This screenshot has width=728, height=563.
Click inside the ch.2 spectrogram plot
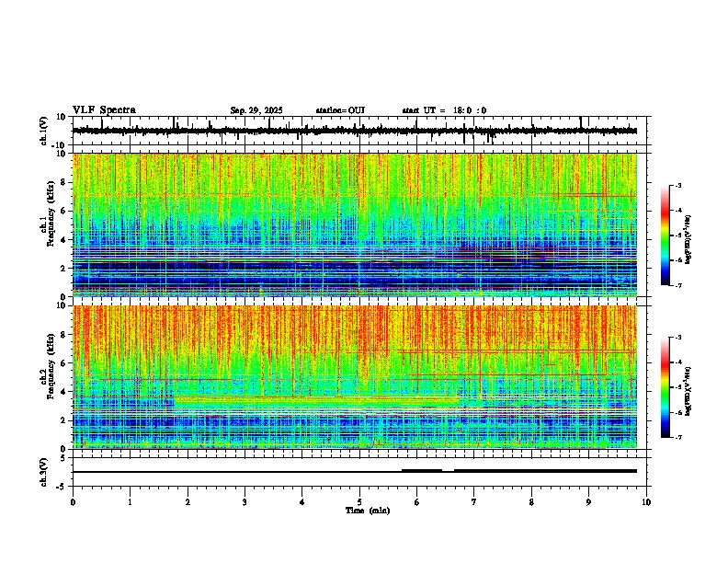coord(355,377)
